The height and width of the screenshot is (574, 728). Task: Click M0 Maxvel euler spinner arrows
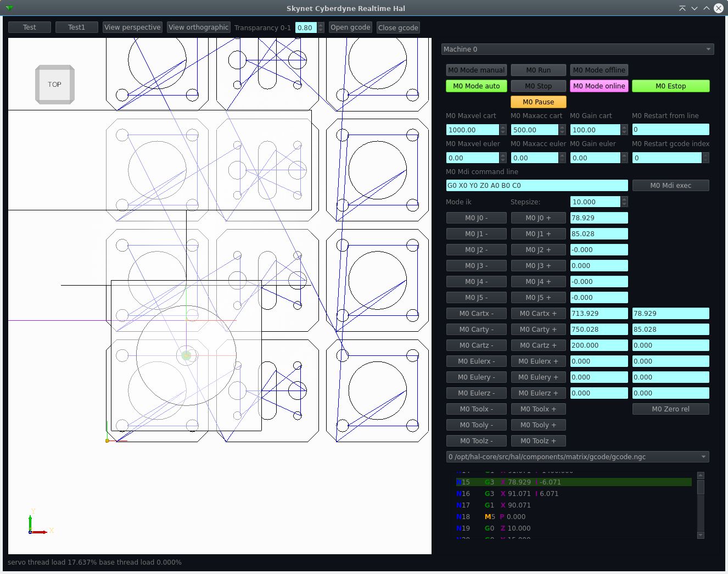pos(503,158)
